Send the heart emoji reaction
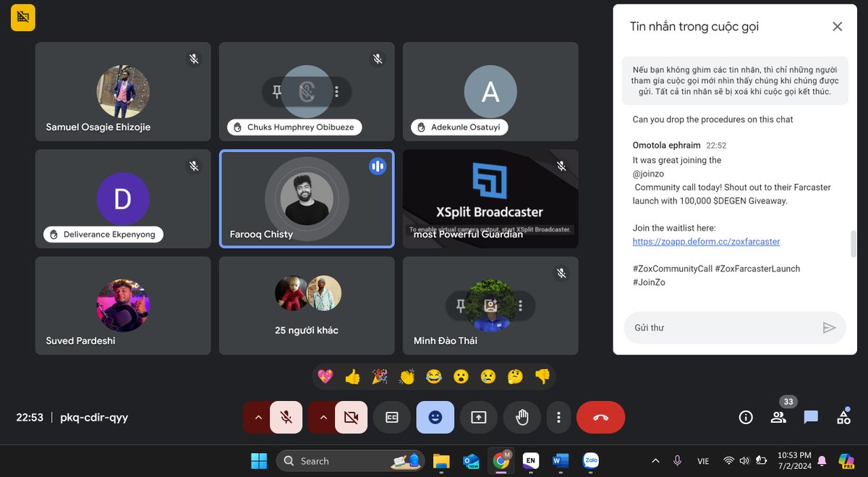This screenshot has height=477, width=868. tap(325, 376)
